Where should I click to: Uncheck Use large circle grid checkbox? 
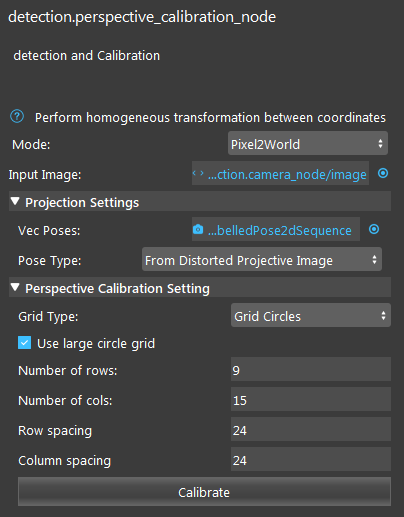pos(25,343)
